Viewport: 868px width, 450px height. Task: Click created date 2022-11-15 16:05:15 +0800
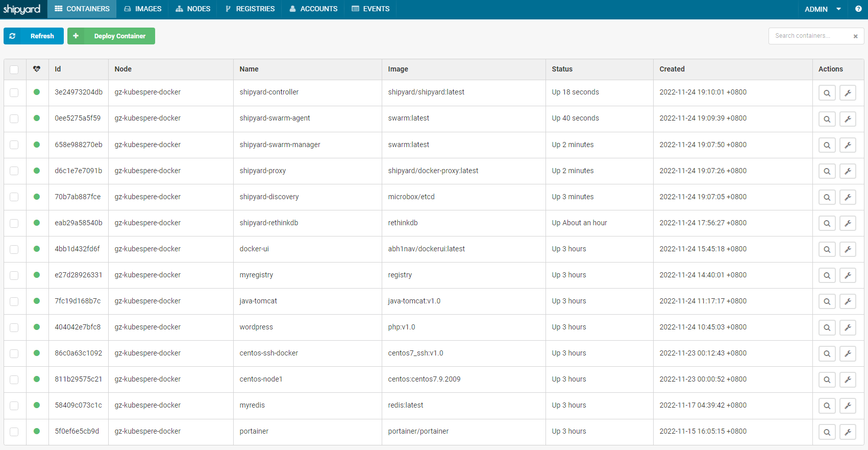(x=703, y=431)
